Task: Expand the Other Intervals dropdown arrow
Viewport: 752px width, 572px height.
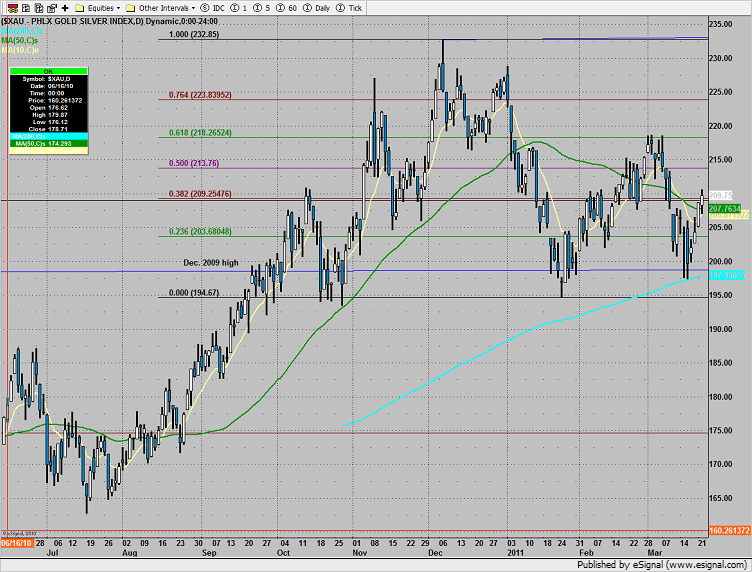Action: point(193,8)
